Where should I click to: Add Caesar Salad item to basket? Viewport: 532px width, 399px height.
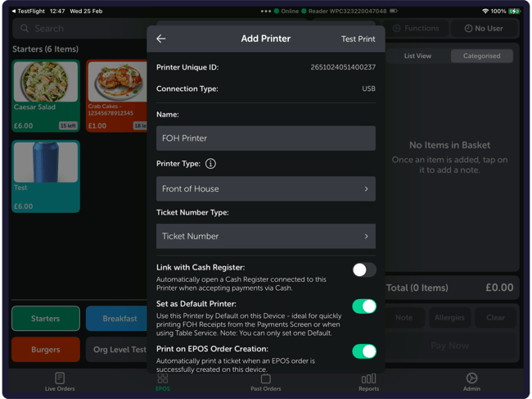(x=46, y=95)
